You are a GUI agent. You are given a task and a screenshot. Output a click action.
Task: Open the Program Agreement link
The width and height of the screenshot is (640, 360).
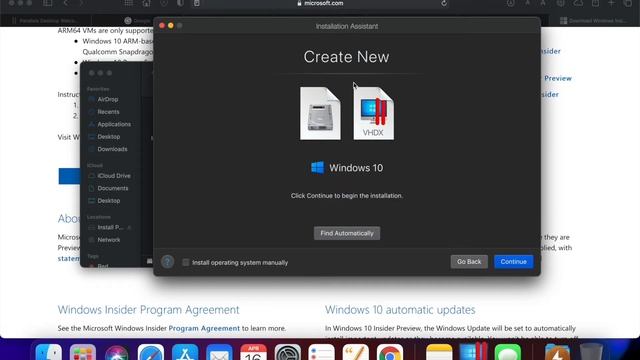click(x=204, y=328)
